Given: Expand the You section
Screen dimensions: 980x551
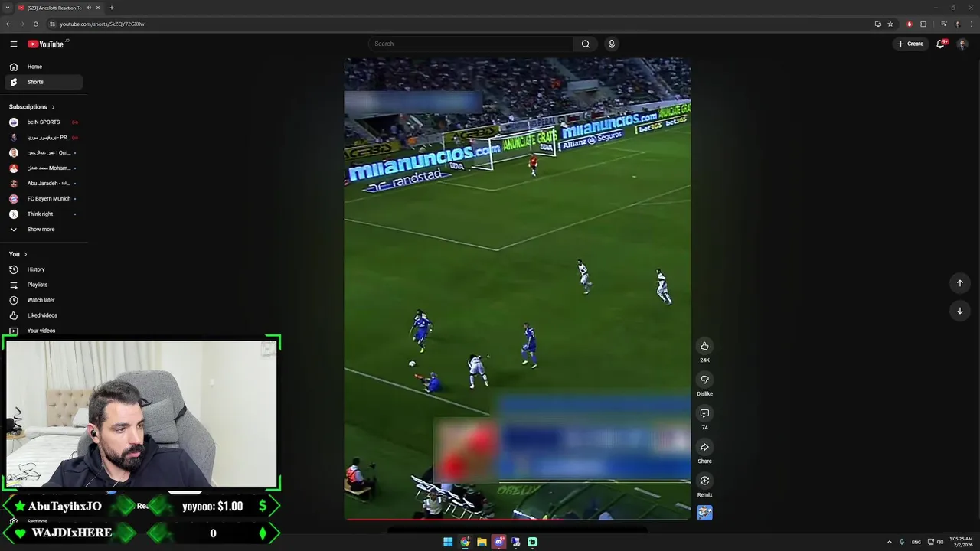Looking at the screenshot, I should (18, 254).
